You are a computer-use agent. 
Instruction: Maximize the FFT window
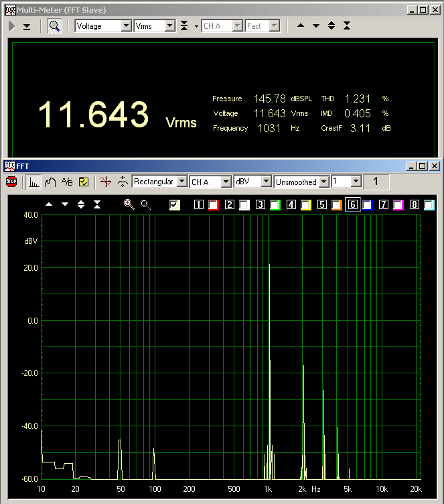click(423, 166)
